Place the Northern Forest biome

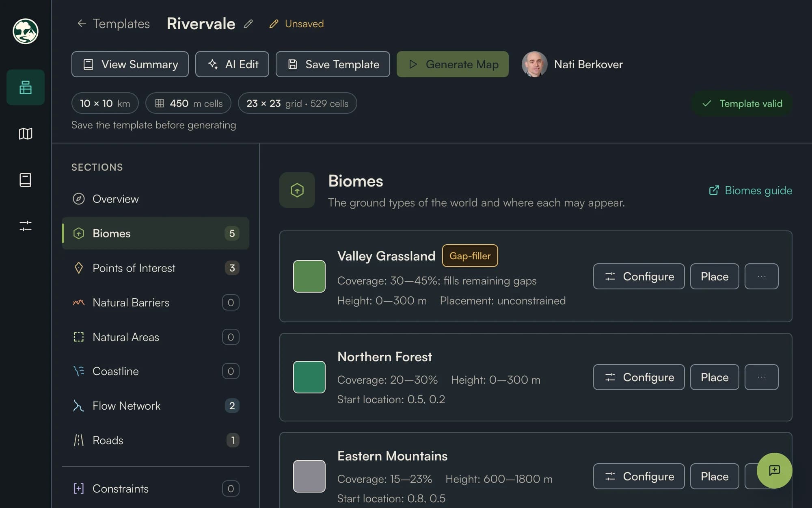[x=715, y=377]
